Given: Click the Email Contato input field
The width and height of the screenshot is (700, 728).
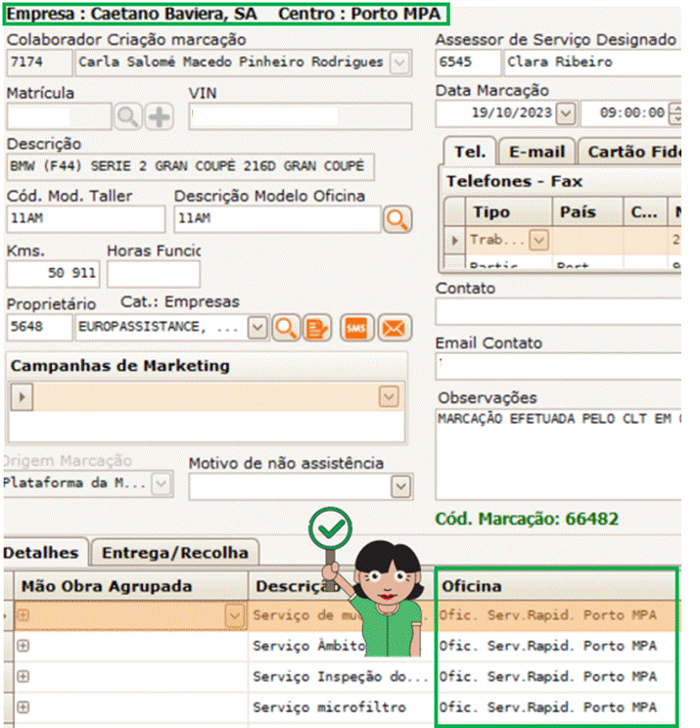Looking at the screenshot, I should tap(558, 366).
